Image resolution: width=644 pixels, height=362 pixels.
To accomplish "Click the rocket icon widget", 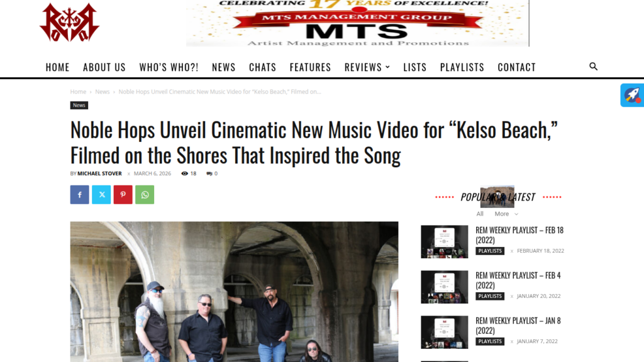I will click(632, 96).
